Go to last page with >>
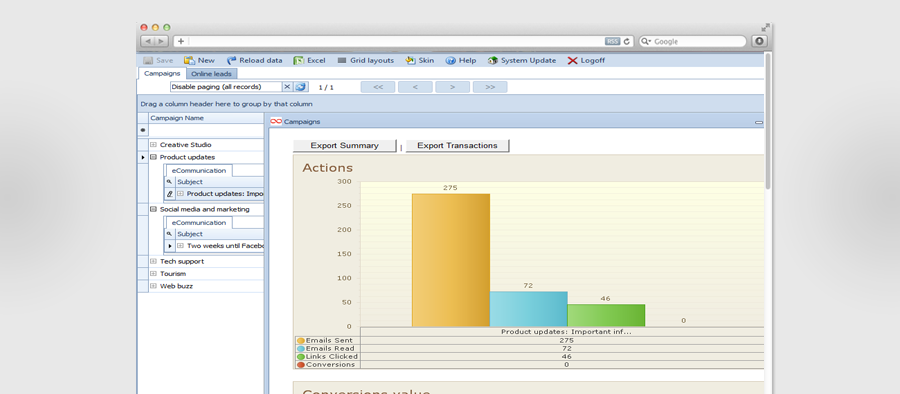The height and width of the screenshot is (394, 900). tap(490, 87)
